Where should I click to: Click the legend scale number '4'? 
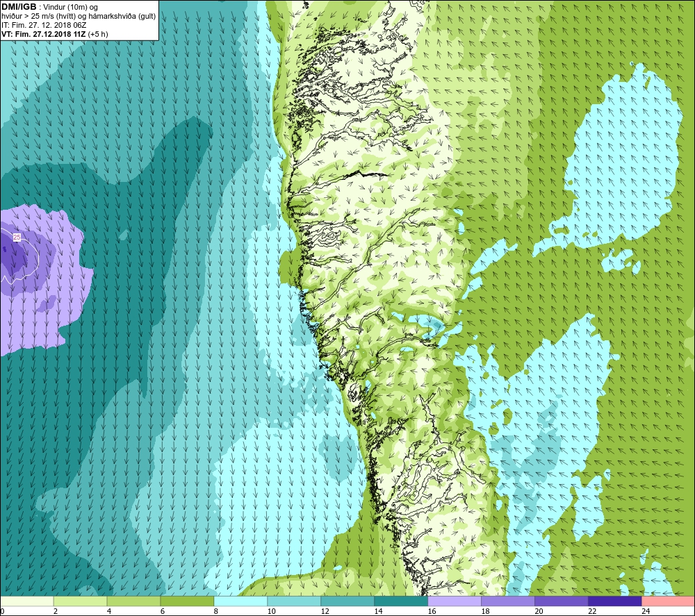110,611
